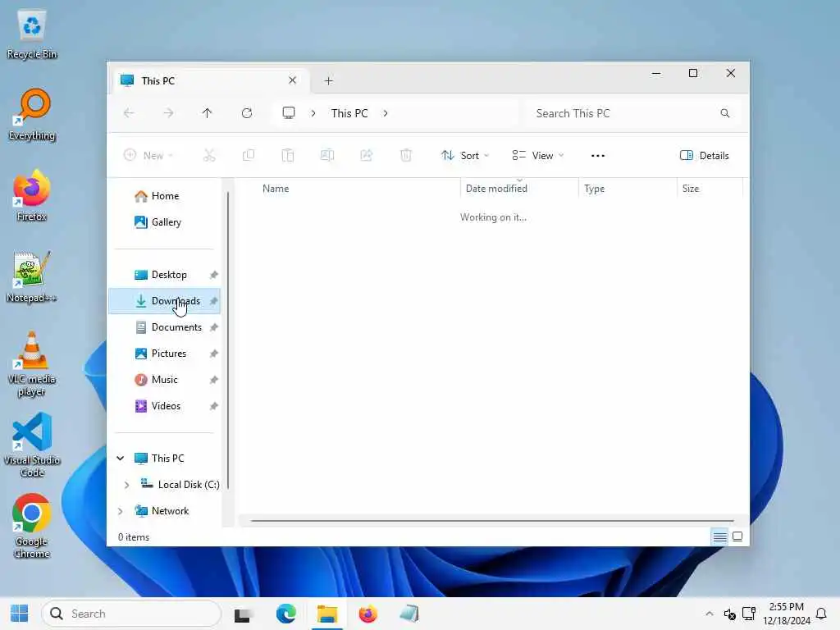The height and width of the screenshot is (630, 840).
Task: Open the notifications bell
Action: [x=821, y=614]
